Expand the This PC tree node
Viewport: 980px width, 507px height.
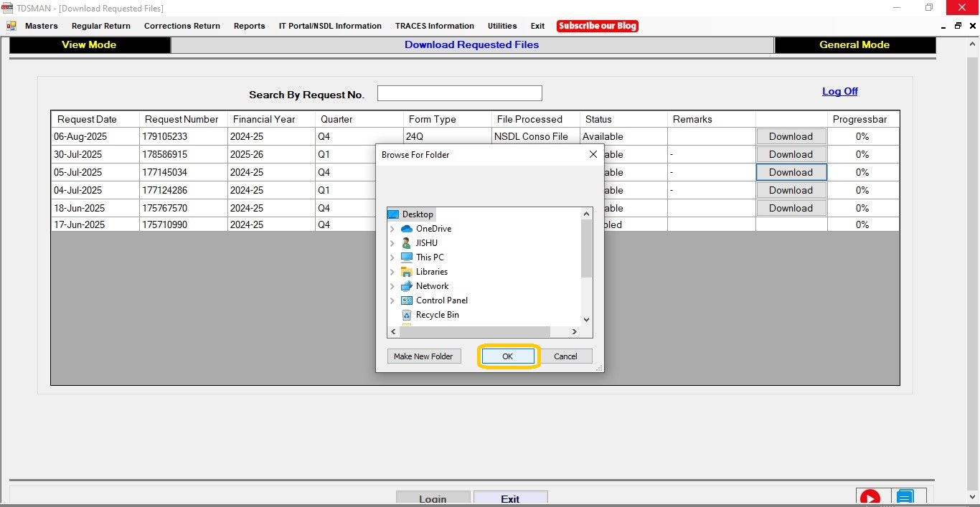coord(392,257)
